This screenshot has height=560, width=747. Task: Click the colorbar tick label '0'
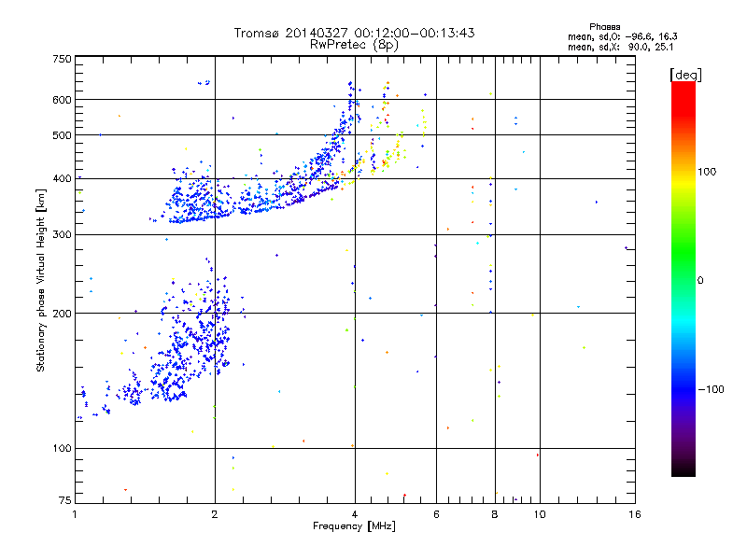(700, 281)
